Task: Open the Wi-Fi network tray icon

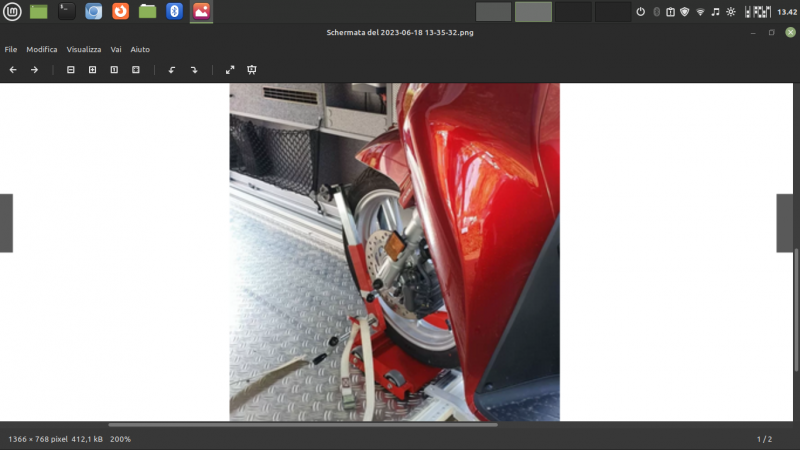Action: (700, 12)
